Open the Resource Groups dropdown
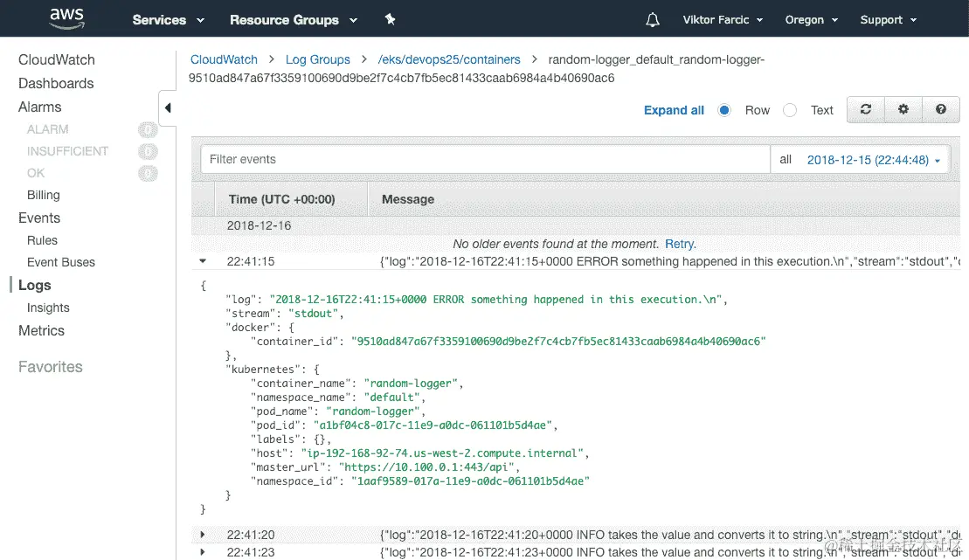 coord(294,20)
